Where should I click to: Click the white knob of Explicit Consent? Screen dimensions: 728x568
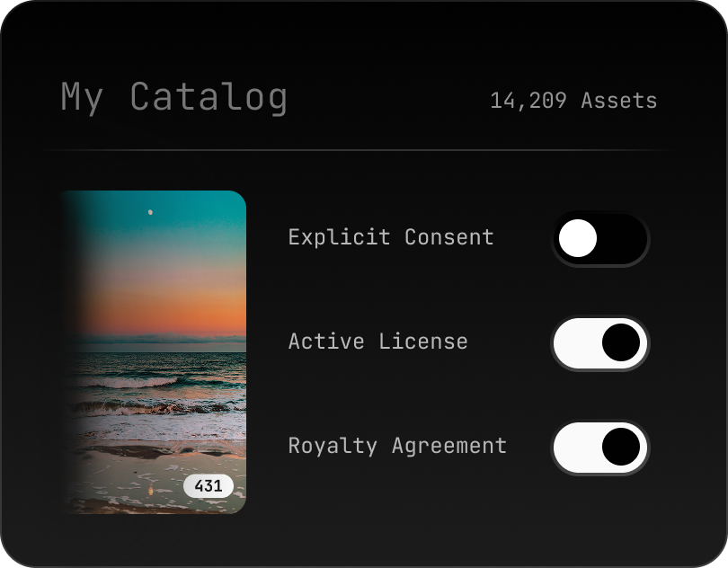click(x=577, y=239)
